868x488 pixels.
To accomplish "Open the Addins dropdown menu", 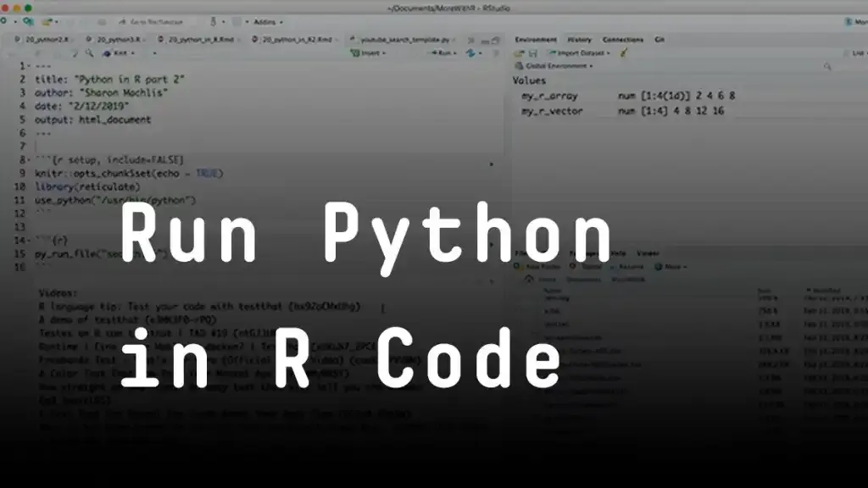I will [268, 22].
